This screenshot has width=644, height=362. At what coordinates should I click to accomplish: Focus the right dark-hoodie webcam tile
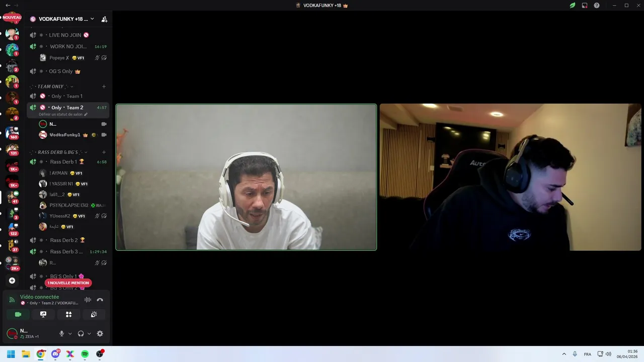coord(510,177)
